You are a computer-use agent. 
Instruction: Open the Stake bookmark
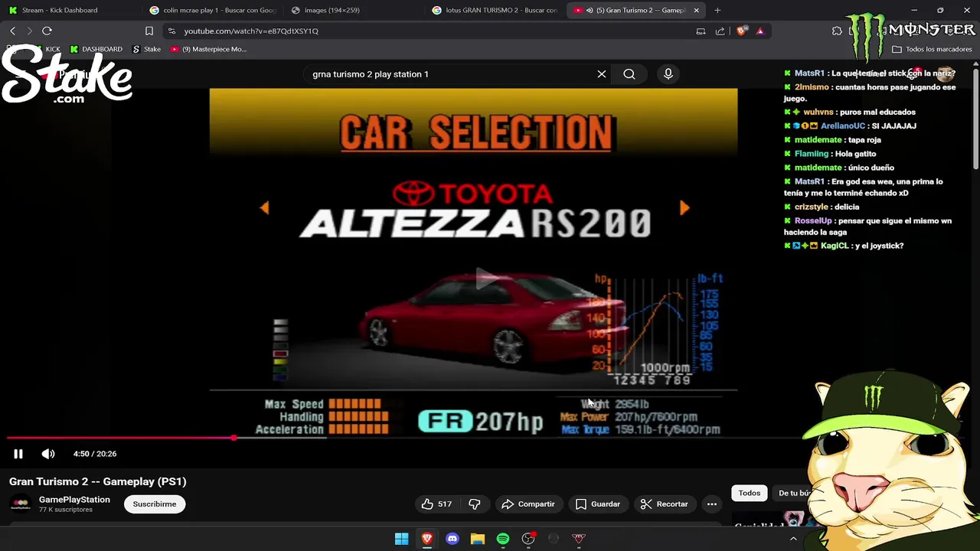(147, 49)
